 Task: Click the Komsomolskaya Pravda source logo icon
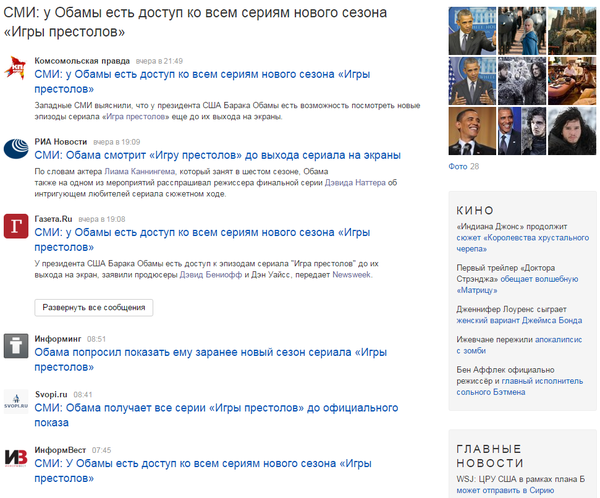tap(16, 68)
